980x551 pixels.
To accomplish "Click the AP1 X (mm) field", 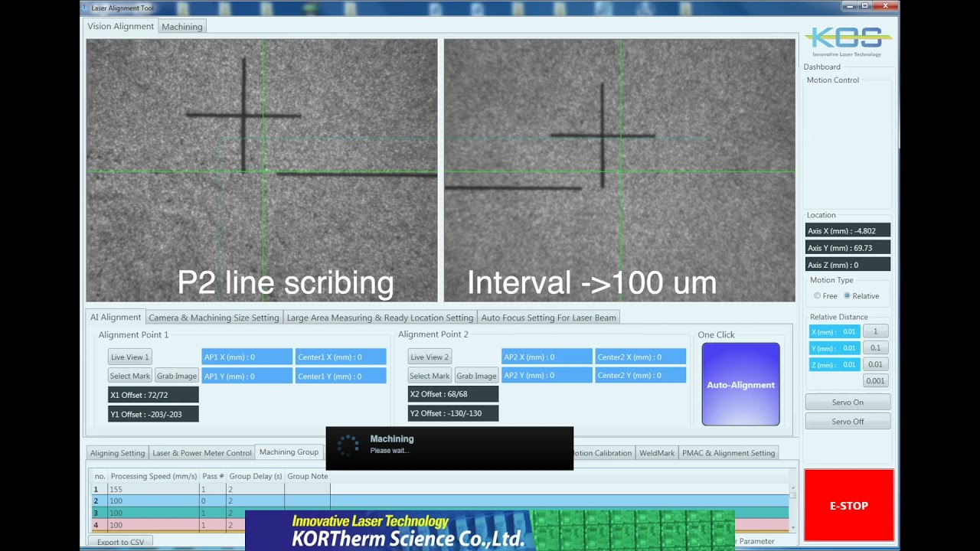I will pos(247,357).
